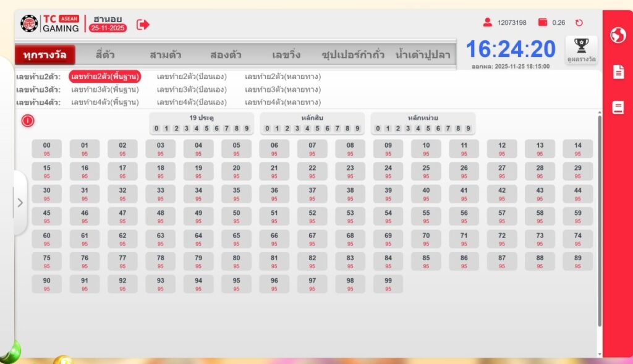633x364 pixels.
Task: Switch to the สองตัว tab
Action: click(226, 54)
